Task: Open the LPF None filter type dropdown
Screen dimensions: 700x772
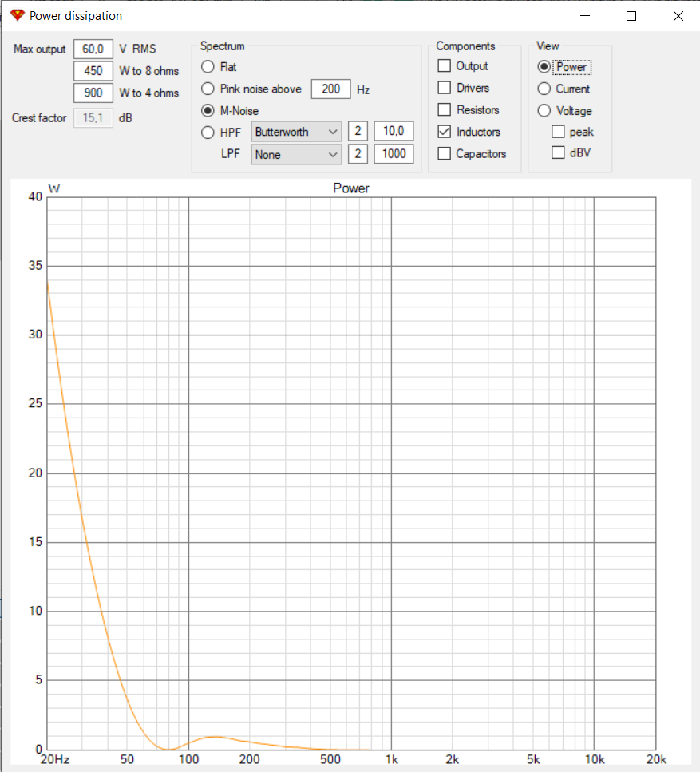Action: [296, 154]
